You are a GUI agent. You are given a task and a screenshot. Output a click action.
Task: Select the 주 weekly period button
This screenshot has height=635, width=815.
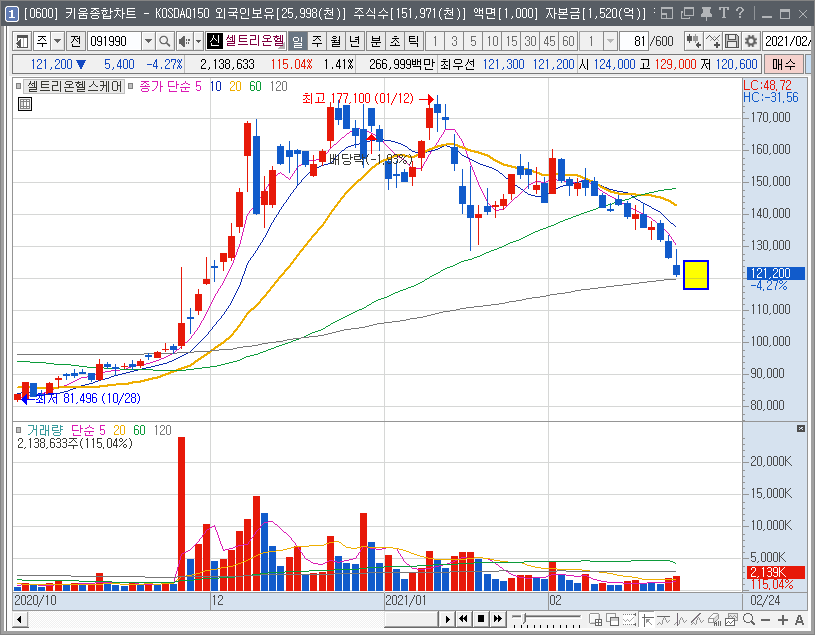pyautogui.click(x=317, y=41)
